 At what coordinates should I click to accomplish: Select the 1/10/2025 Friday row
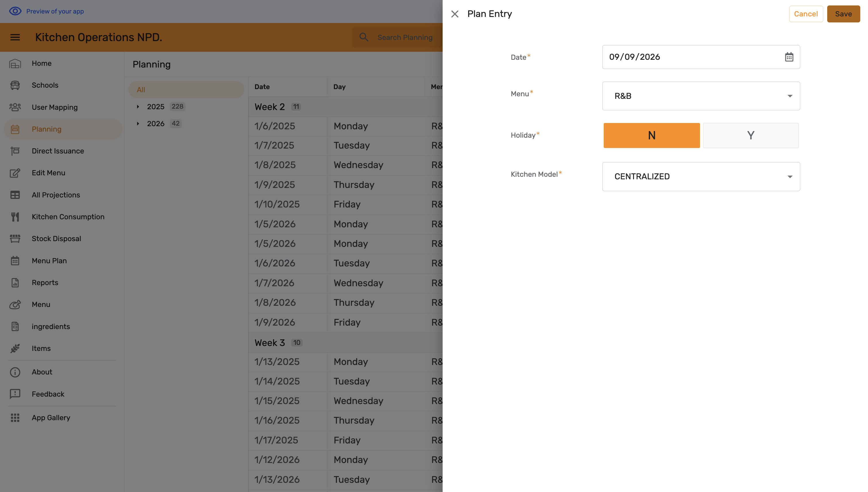(346, 204)
